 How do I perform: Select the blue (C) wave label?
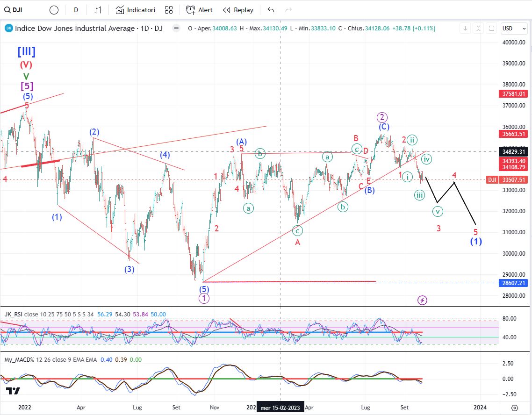pos(384,127)
